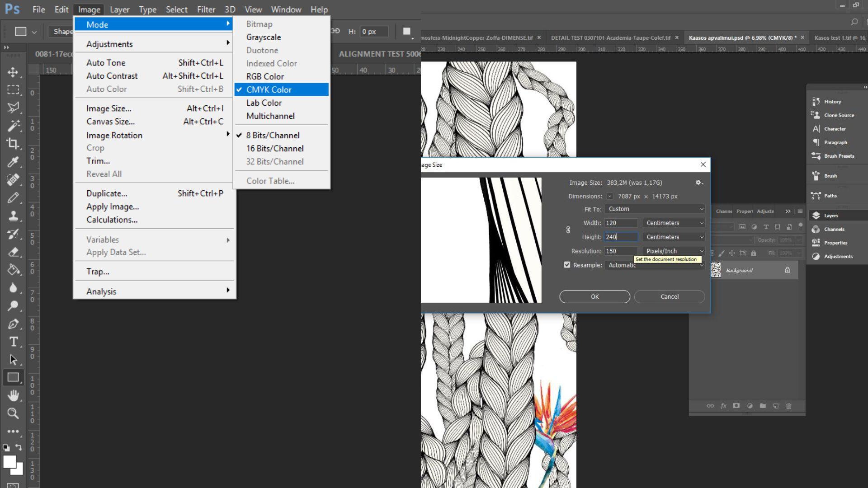Viewport: 868px width, 488px height.
Task: Open the Fit To dropdown
Action: 655,209
